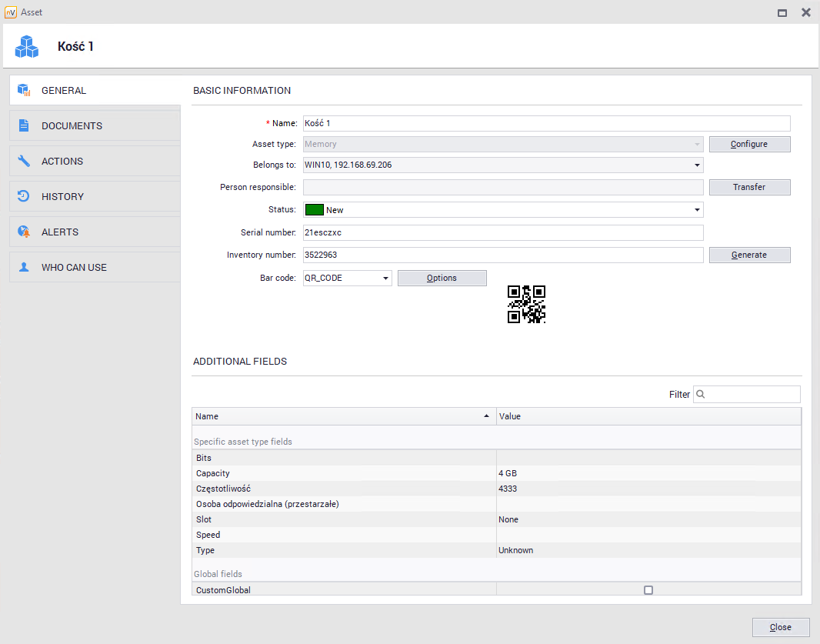Viewport: 820px width, 644px height.
Task: Click the magnifier icon in Filter box
Action: click(701, 394)
